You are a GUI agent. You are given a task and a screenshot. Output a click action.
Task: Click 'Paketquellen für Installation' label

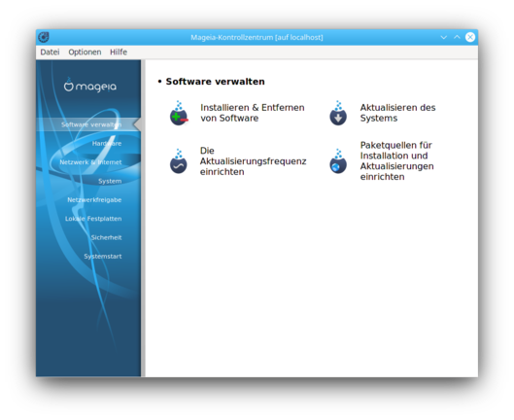(396, 160)
